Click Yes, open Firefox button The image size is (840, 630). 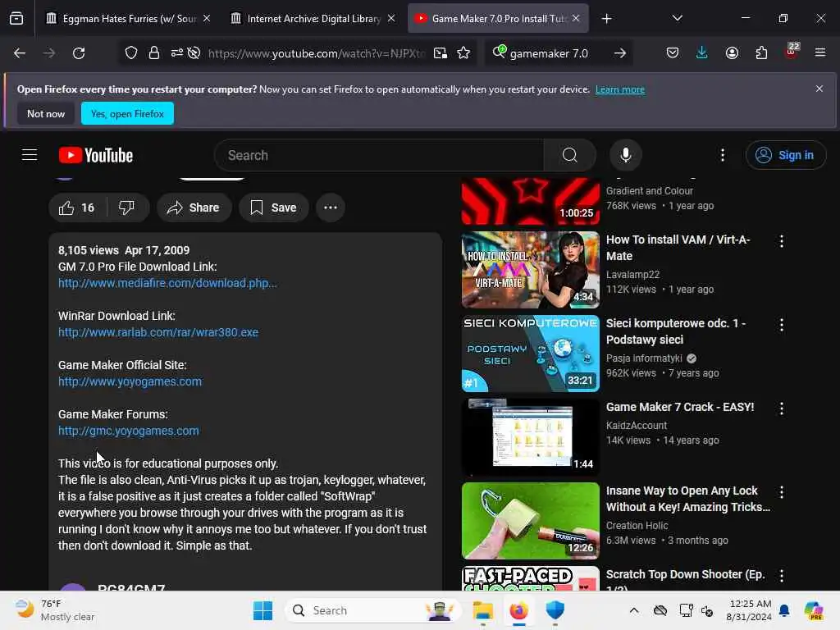[x=127, y=113]
